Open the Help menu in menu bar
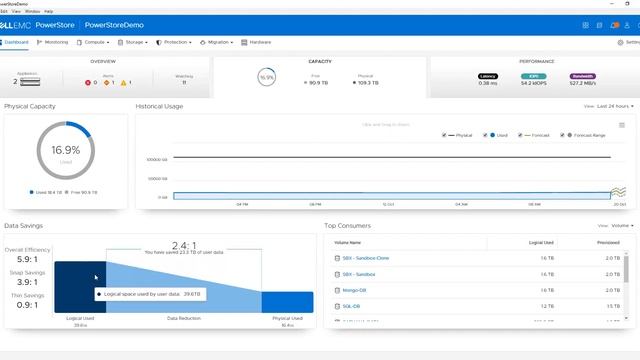This screenshot has width=640, height=360. 49,11
